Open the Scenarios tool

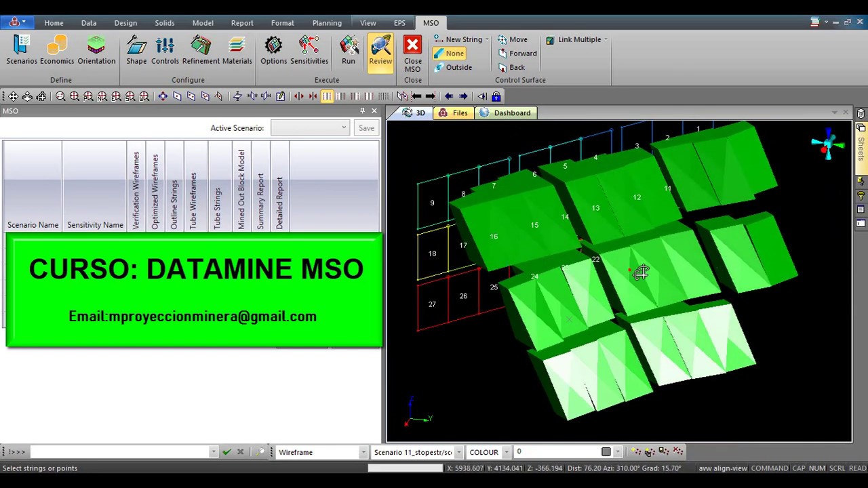pos(22,51)
